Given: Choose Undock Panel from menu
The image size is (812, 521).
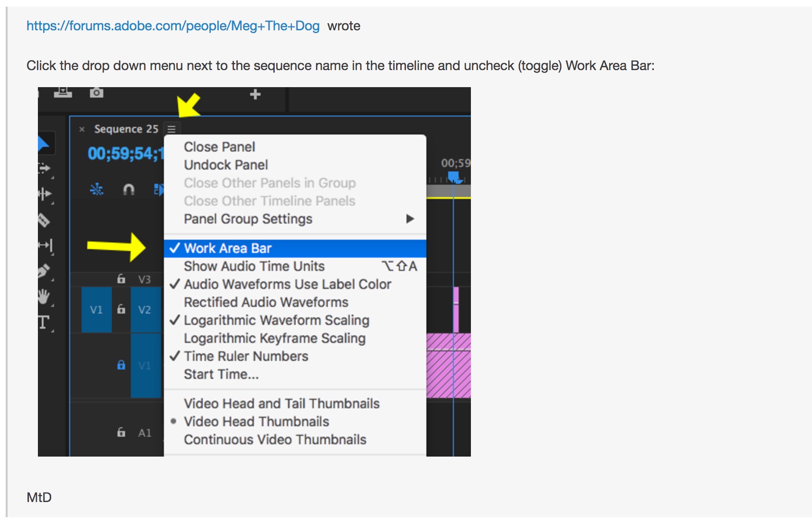Looking at the screenshot, I should pyautogui.click(x=226, y=165).
